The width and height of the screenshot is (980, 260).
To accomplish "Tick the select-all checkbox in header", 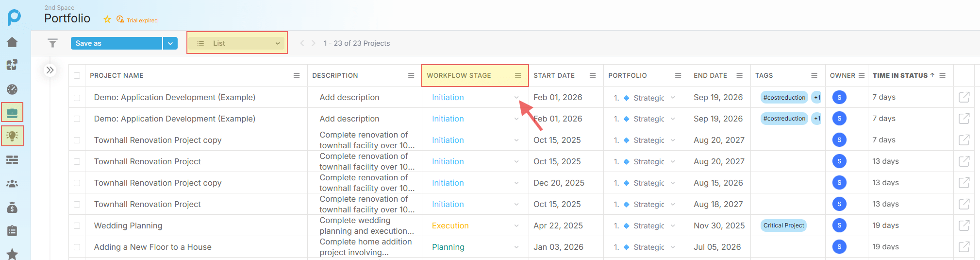I will pyautogui.click(x=77, y=76).
